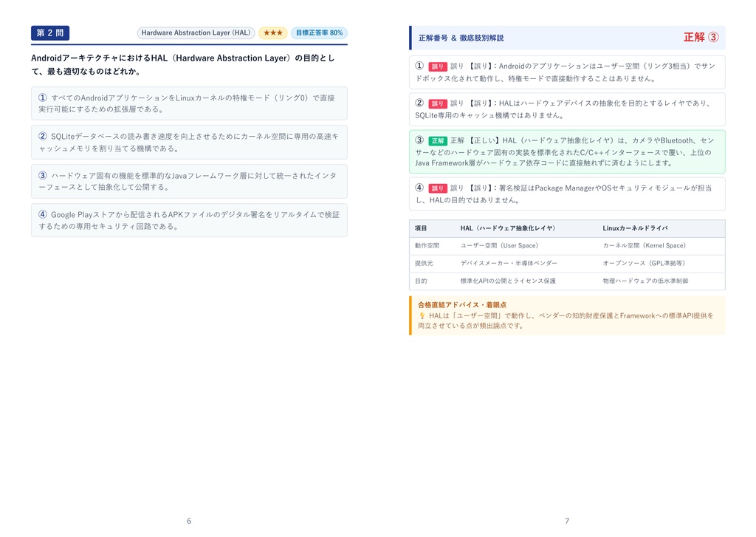Click the 目的 row label
This screenshot has height=537, width=756.
421,281
